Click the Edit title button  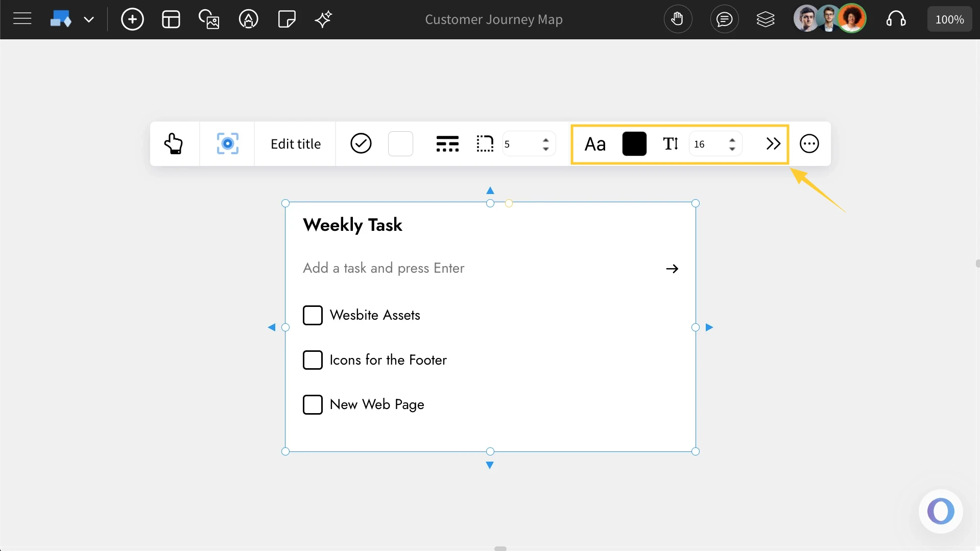tap(295, 143)
